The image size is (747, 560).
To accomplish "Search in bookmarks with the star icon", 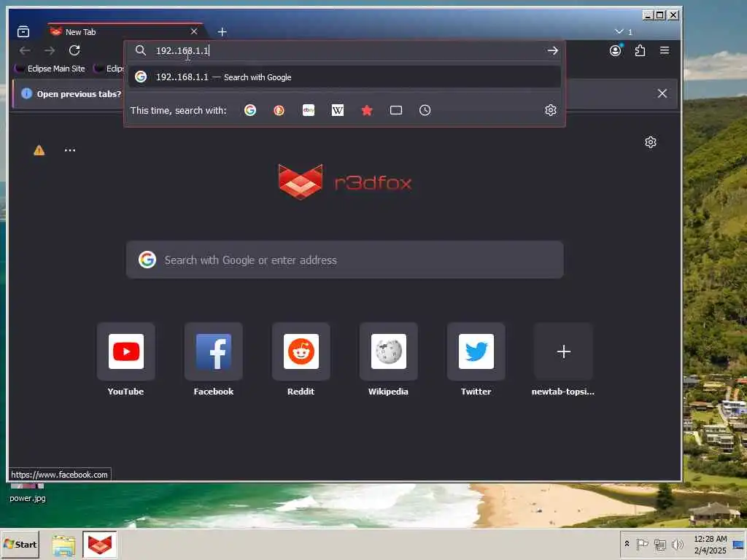I will tap(367, 111).
